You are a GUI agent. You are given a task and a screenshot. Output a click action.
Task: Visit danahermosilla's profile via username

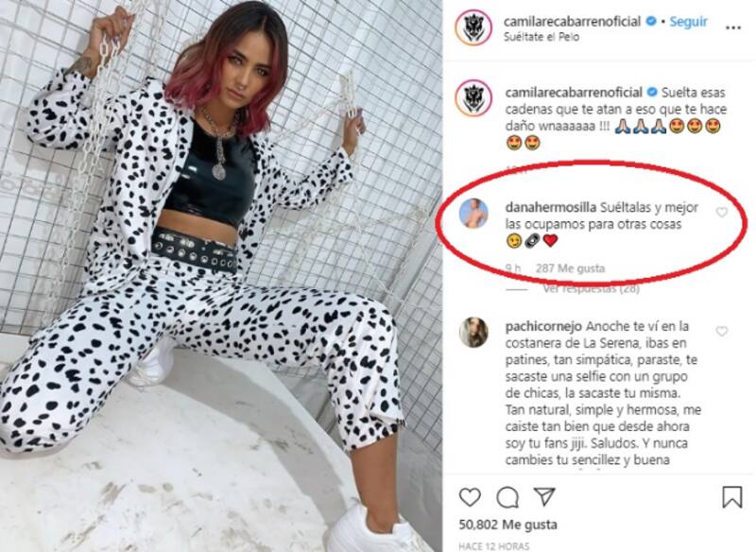[551, 207]
